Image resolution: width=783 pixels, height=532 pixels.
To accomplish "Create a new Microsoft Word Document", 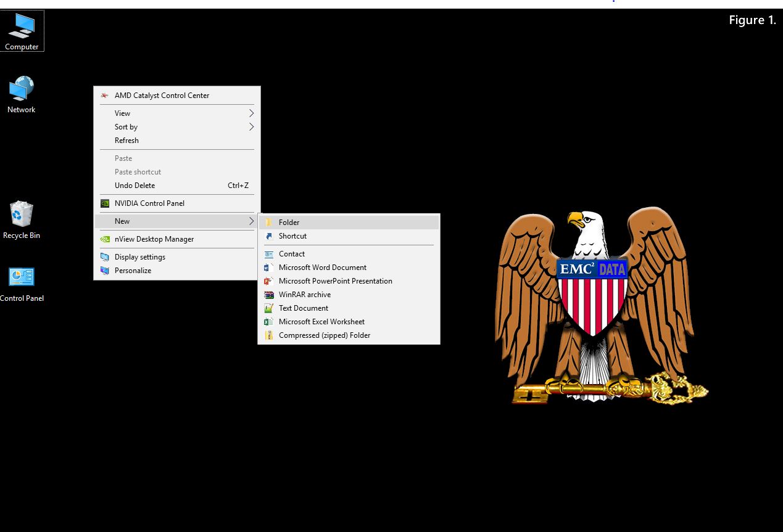I will [349, 268].
